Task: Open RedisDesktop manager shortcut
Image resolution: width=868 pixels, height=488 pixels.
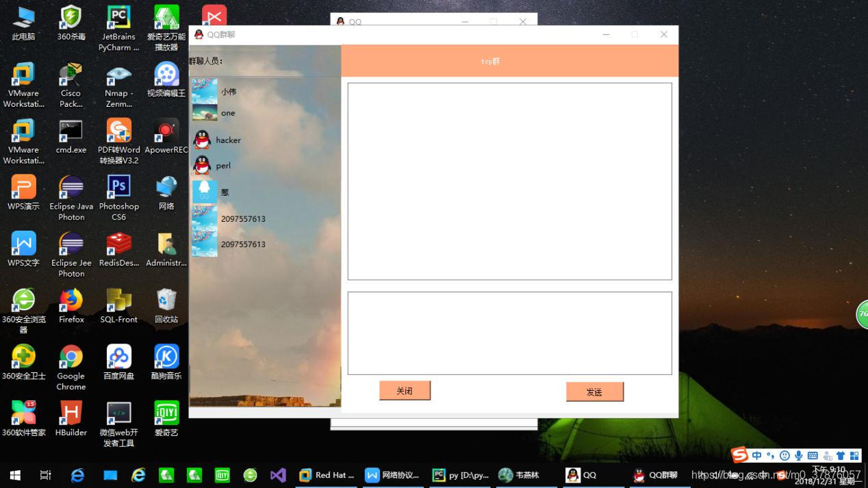Action: pyautogui.click(x=119, y=250)
